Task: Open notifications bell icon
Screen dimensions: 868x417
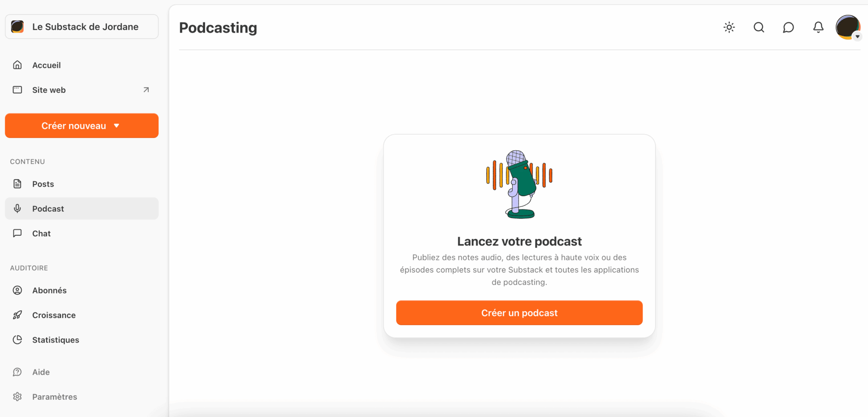Action: click(x=818, y=28)
